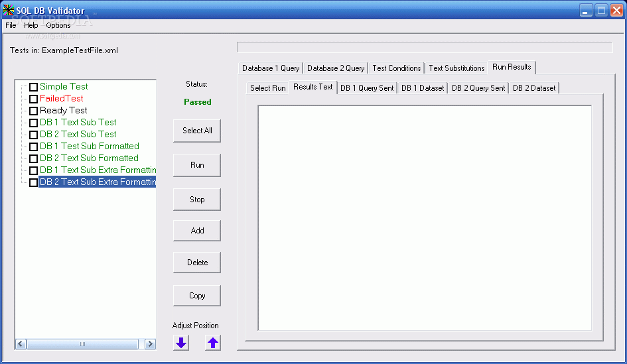627x364 pixels.
Task: Check the FailedTest checkbox
Action: [34, 99]
